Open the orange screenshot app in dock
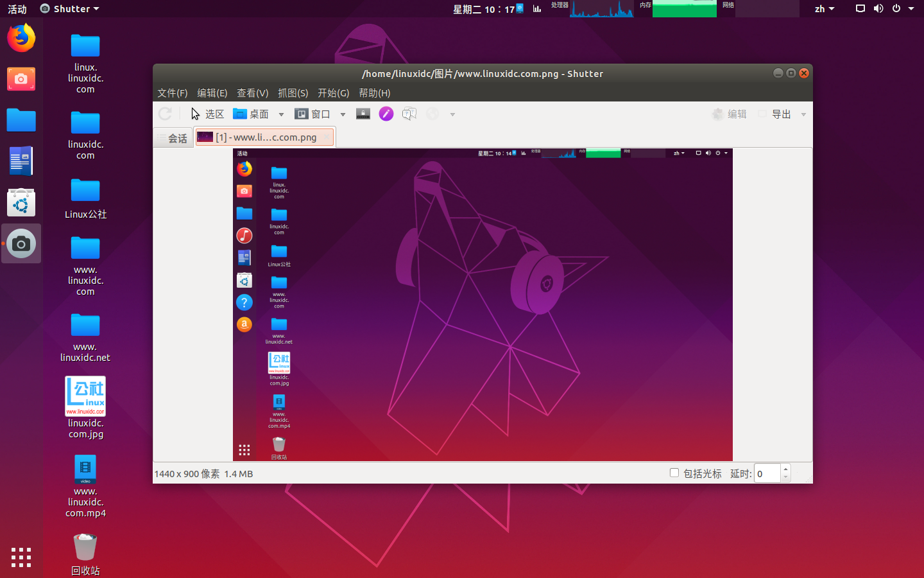 (x=21, y=79)
